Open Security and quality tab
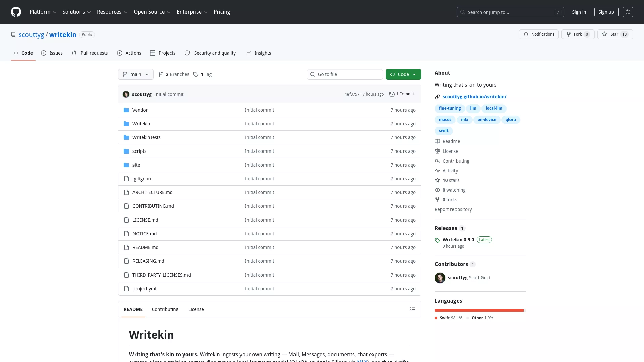 [210, 53]
